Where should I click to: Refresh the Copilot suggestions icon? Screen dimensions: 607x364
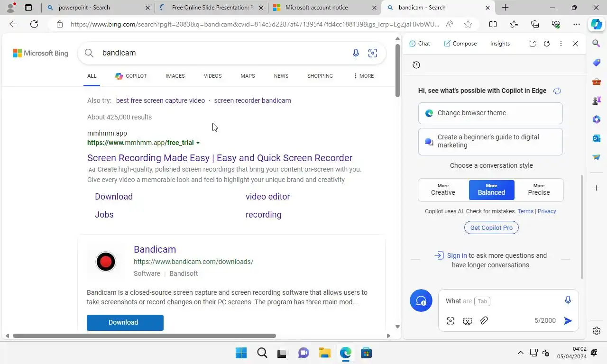[x=557, y=91]
